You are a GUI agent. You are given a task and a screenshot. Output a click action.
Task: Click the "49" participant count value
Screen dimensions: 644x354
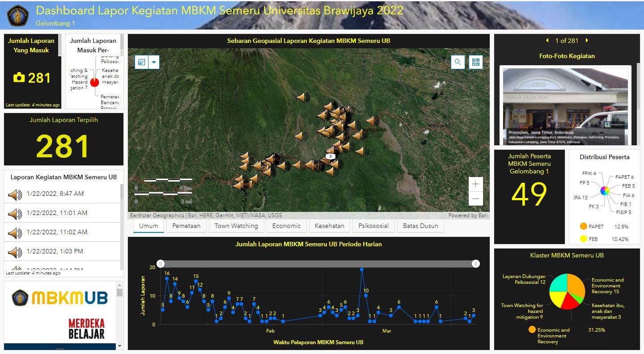529,195
